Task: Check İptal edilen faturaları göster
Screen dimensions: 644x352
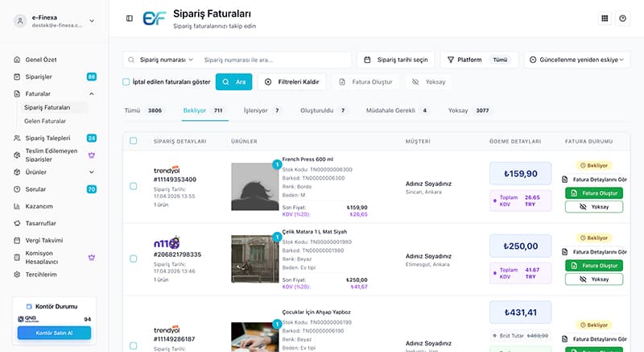Action: (x=126, y=81)
